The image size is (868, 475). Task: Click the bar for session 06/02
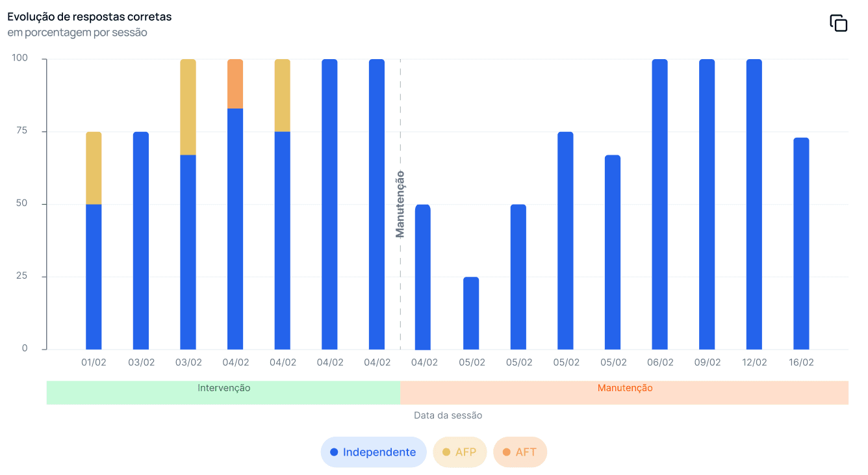[659, 204]
